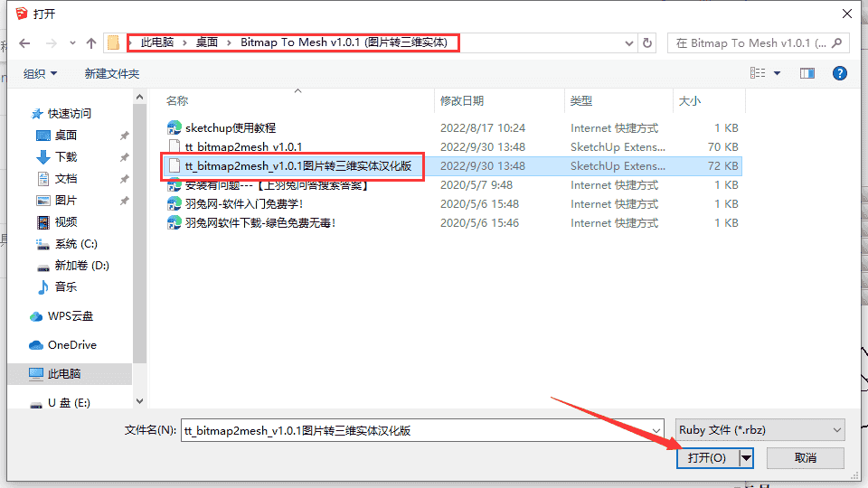Open recent locations dropdown arrow
This screenshot has width=868, height=488.
(72, 43)
